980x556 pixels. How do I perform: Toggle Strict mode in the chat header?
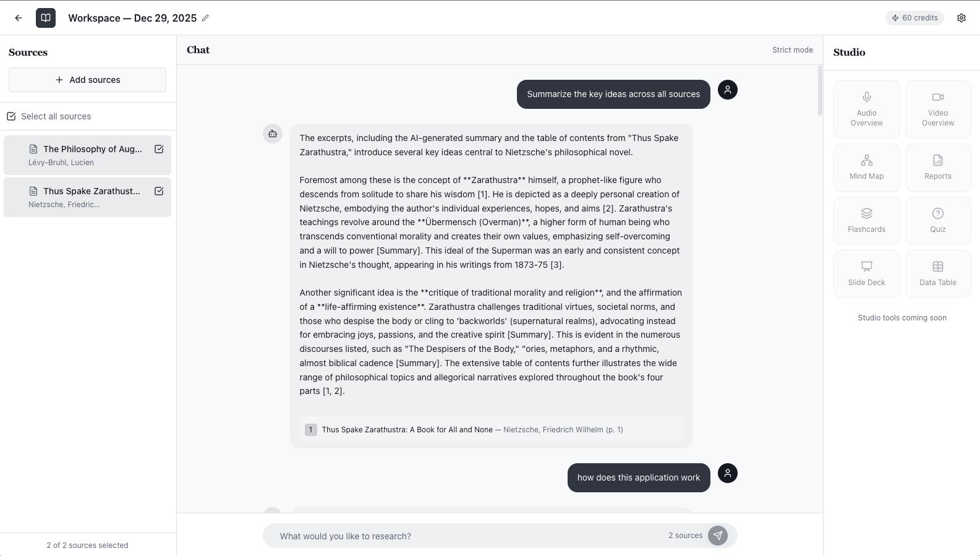coord(793,49)
